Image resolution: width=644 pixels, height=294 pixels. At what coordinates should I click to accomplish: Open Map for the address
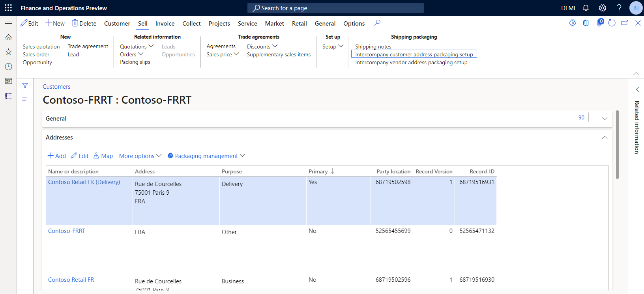[x=103, y=156]
